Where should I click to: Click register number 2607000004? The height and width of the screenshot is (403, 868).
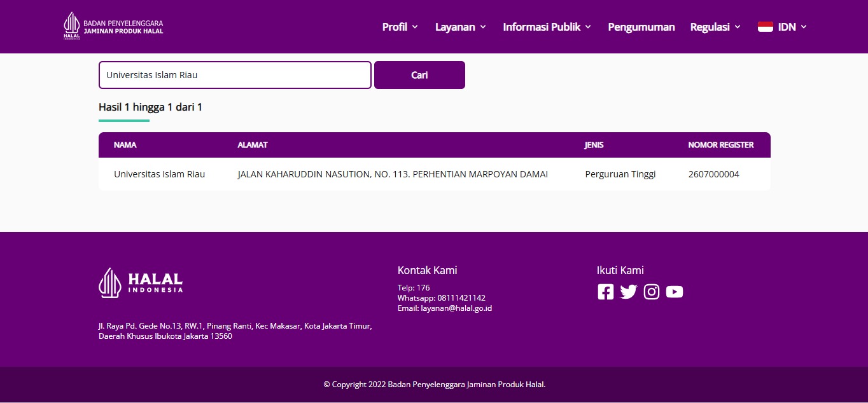point(714,174)
